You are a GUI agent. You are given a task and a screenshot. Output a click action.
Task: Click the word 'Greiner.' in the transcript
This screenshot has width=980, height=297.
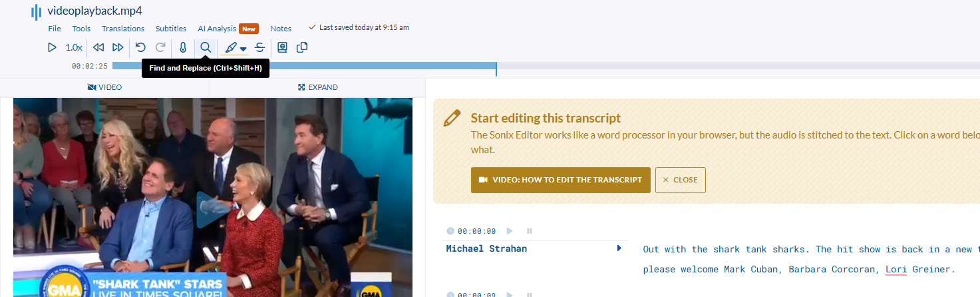935,270
